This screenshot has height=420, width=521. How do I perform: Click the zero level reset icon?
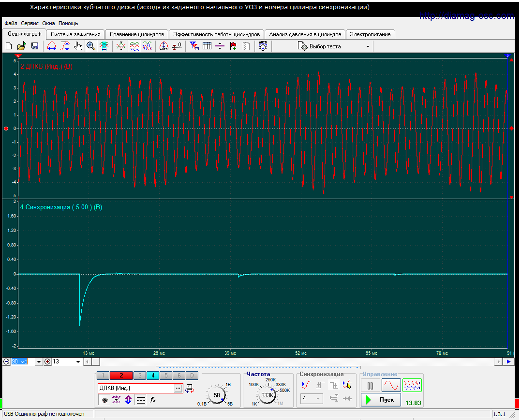coord(177,46)
